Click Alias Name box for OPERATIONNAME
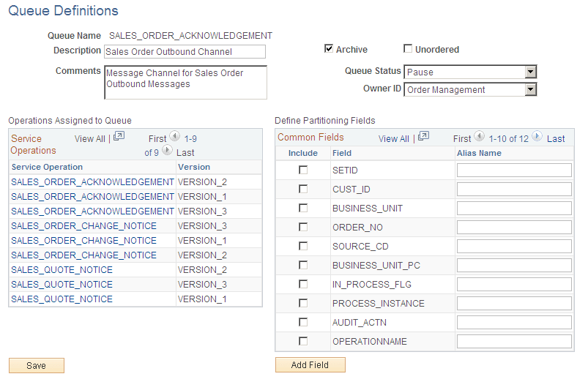 click(x=514, y=342)
